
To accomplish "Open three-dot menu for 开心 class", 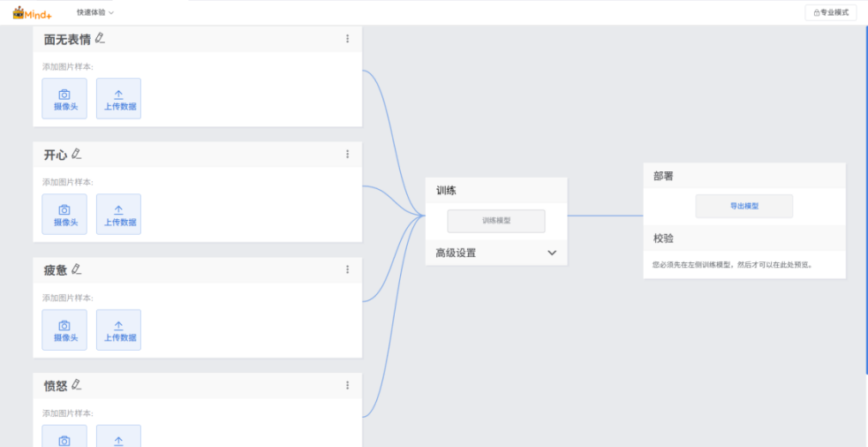I will [348, 154].
